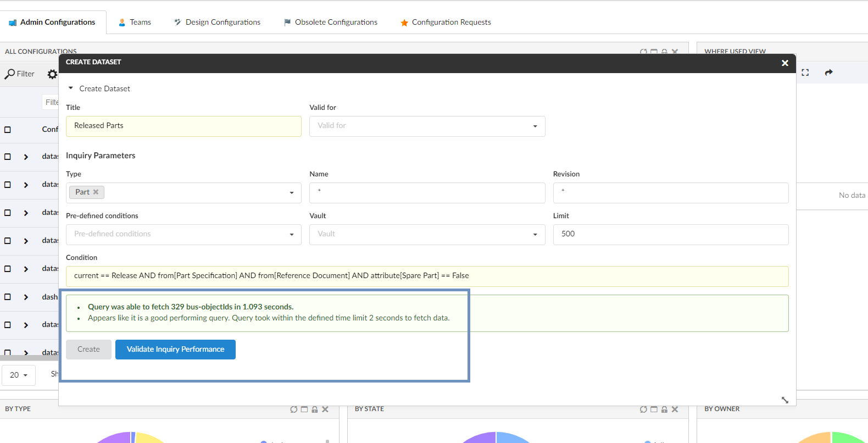
Task: Open the Pre-defined conditions dropdown
Action: pos(183,234)
